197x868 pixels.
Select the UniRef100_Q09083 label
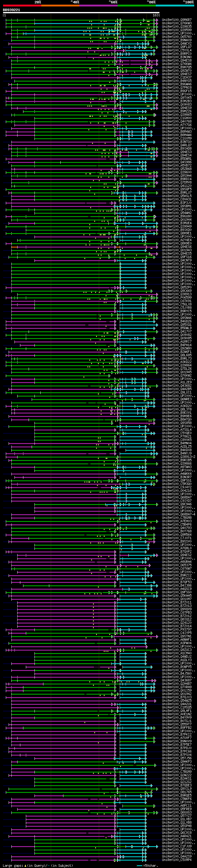(x=177, y=104)
